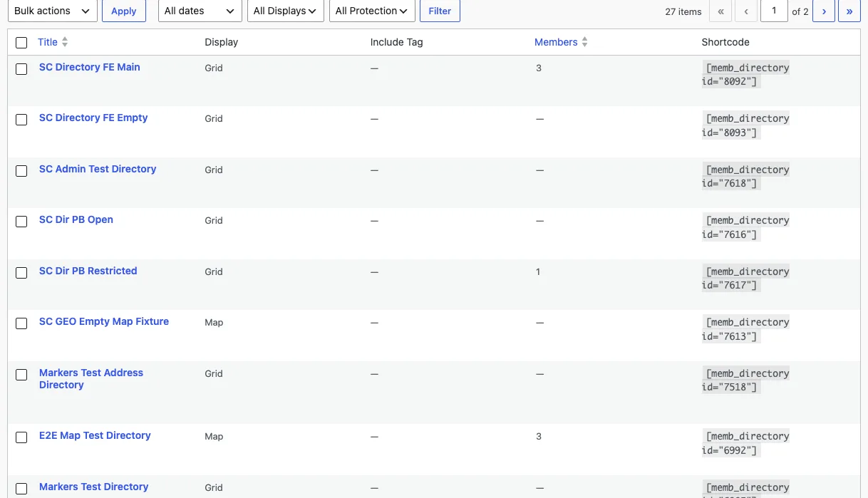Go to previous page arrow button

(746, 11)
